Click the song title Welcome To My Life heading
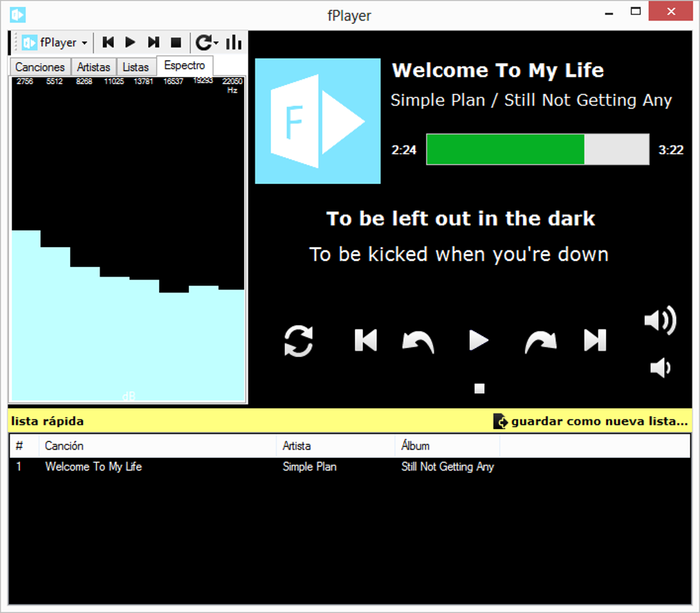700x613 pixels. coord(498,71)
